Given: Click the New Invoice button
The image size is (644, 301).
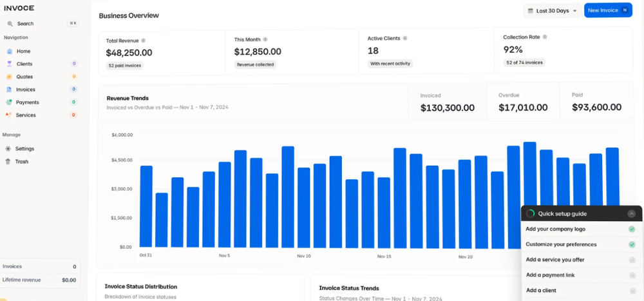Looking at the screenshot, I should (x=607, y=10).
